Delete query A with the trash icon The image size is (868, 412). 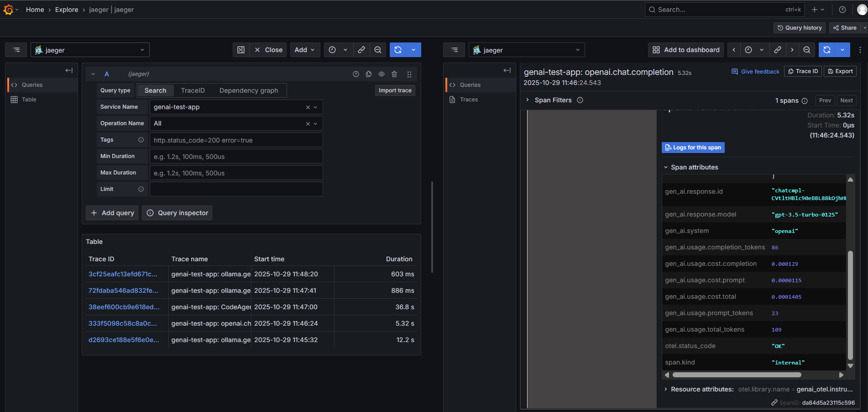(394, 74)
